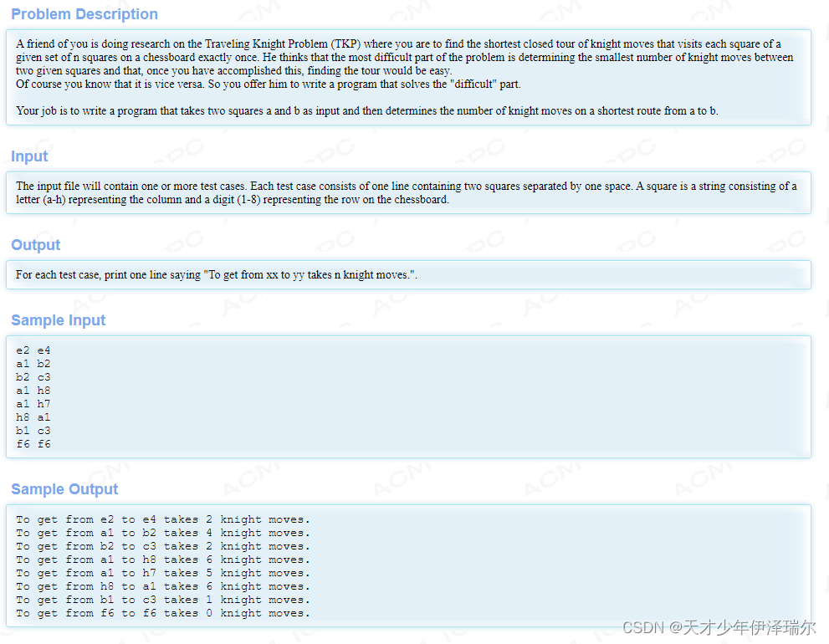Click sample input line 'f6 f6'
The width and height of the screenshot is (829, 644).
pyautogui.click(x=33, y=444)
